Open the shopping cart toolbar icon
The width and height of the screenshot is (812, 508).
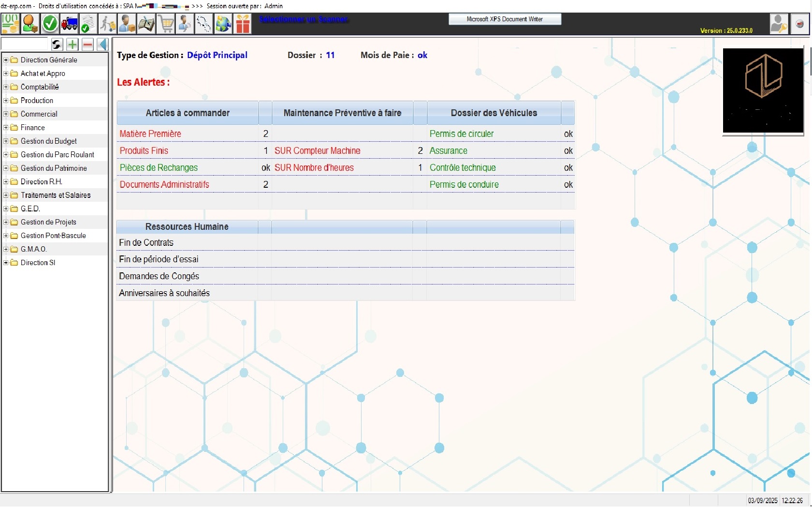[x=166, y=23]
